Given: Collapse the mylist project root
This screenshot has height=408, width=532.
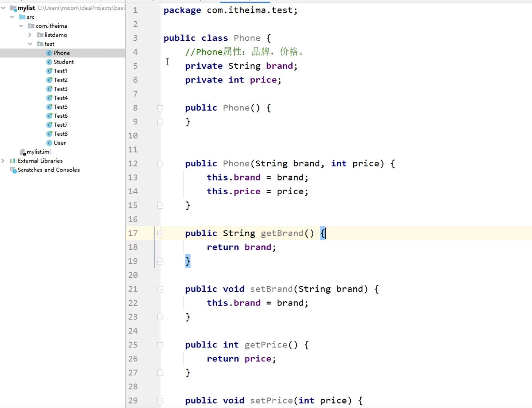Looking at the screenshot, I should point(3,8).
